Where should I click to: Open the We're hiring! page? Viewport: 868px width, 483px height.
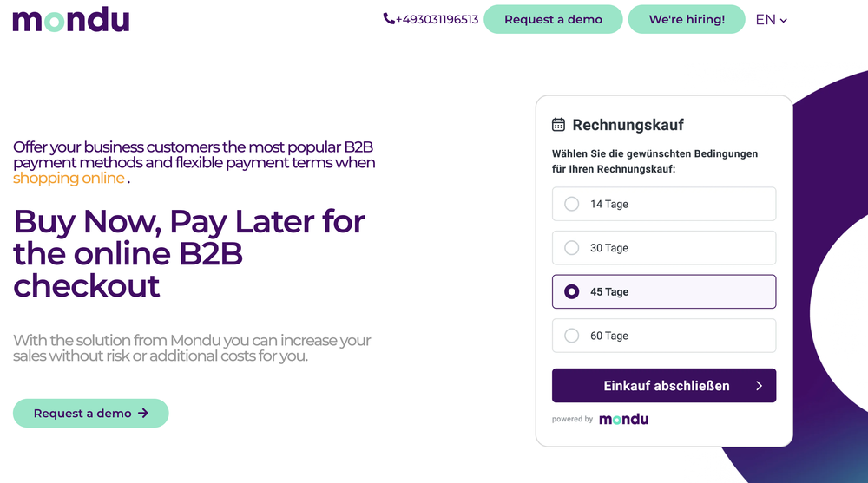click(x=687, y=19)
